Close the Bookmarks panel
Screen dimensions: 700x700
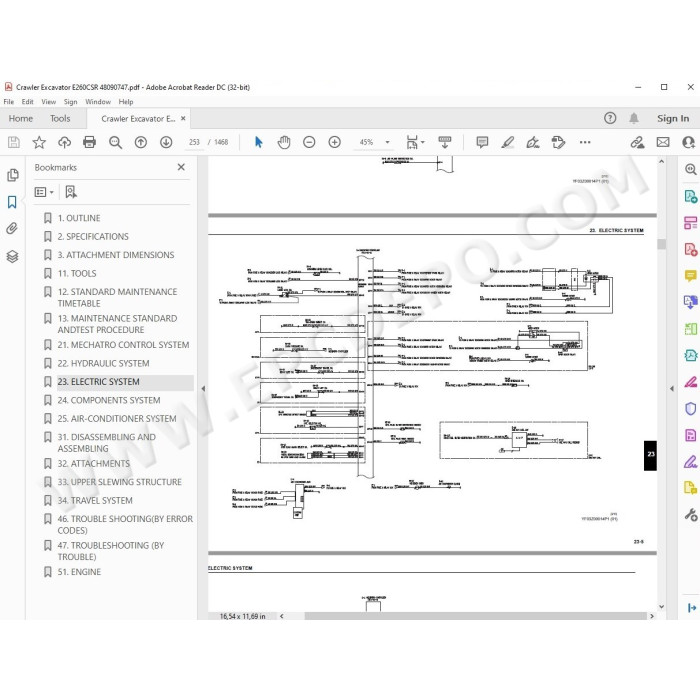pos(181,167)
